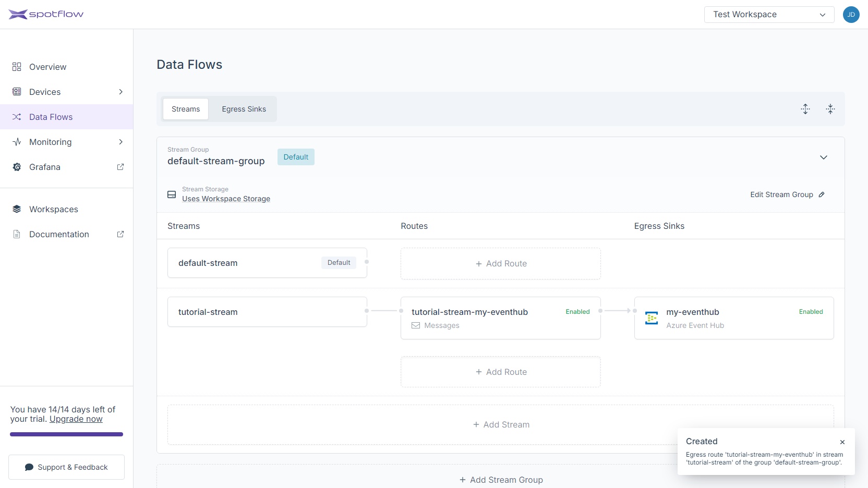Viewport: 868px width, 488px height.
Task: Open the tutorial-stream-my-eventhub route card
Action: (501, 318)
